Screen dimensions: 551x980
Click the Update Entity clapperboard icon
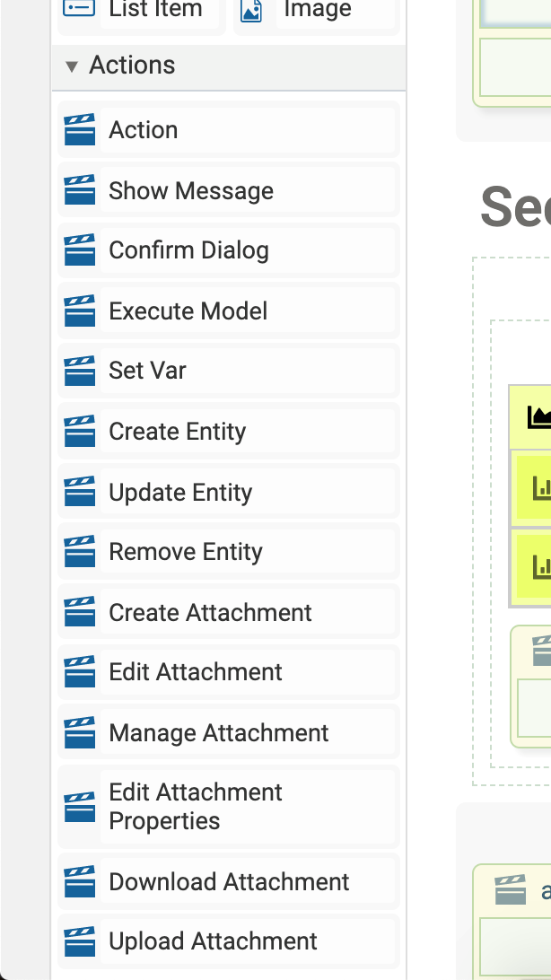click(80, 492)
